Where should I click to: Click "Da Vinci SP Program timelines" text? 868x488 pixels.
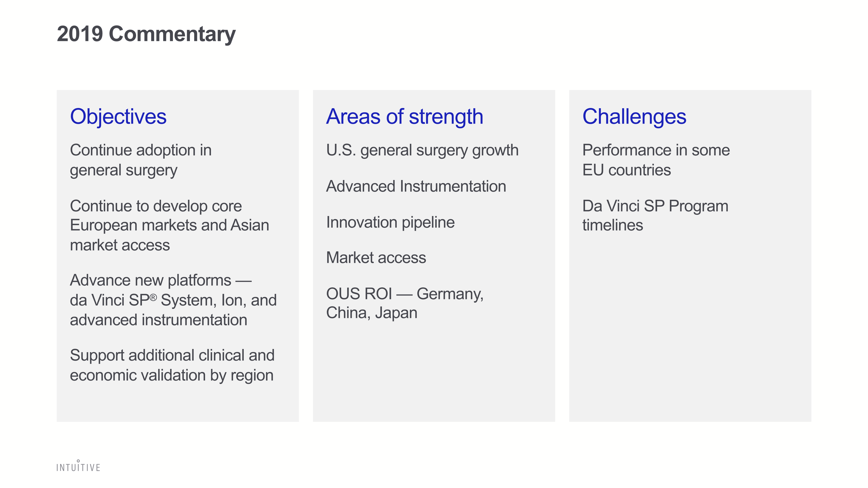[x=655, y=216]
